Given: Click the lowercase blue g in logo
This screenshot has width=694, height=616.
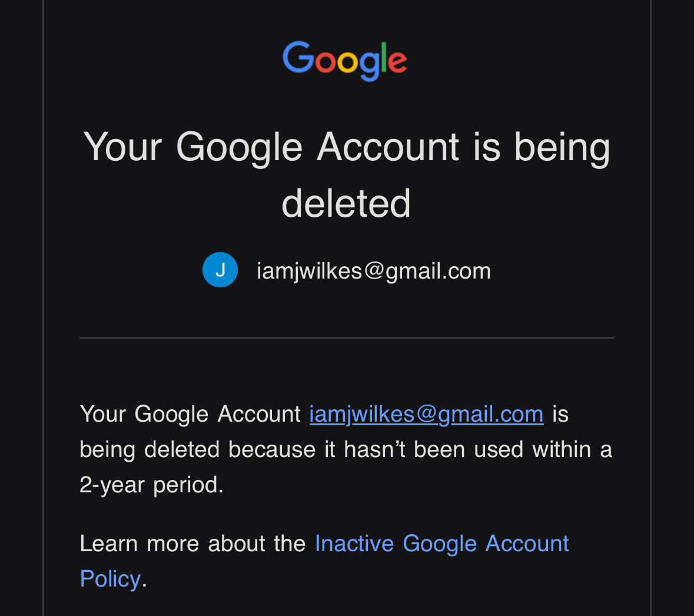Looking at the screenshot, I should pos(369,65).
